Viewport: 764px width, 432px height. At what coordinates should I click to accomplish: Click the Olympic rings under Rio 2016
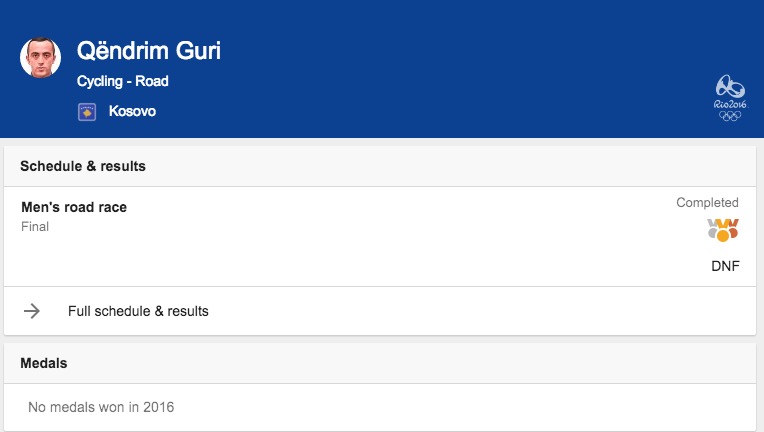[x=729, y=115]
